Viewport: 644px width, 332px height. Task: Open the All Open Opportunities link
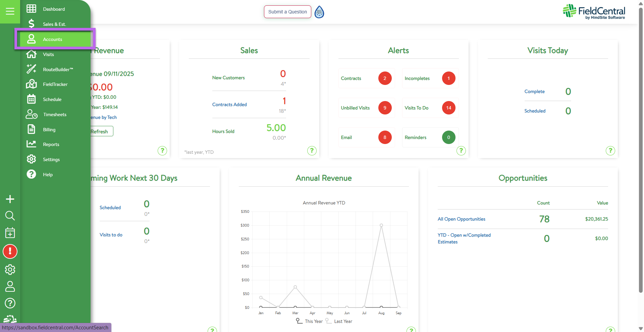(461, 219)
